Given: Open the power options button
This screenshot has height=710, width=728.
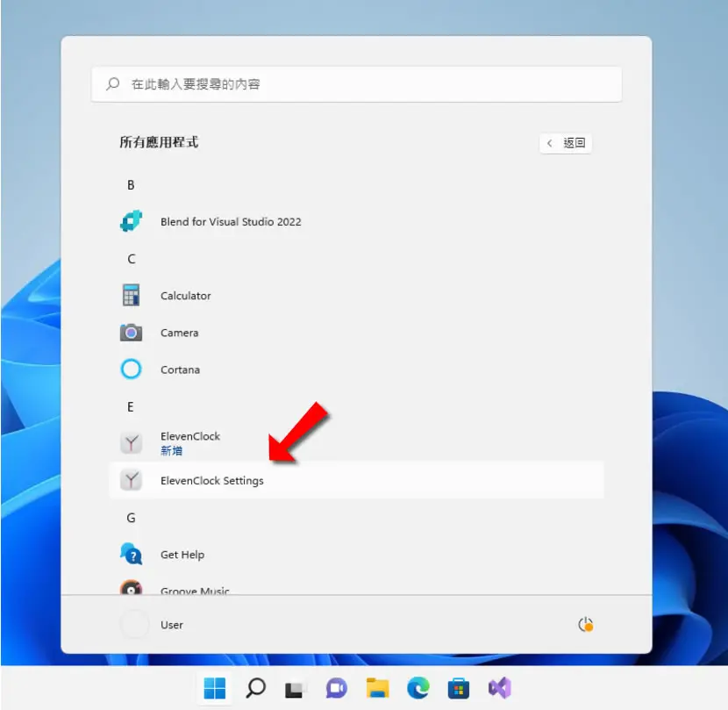Looking at the screenshot, I should (x=585, y=625).
